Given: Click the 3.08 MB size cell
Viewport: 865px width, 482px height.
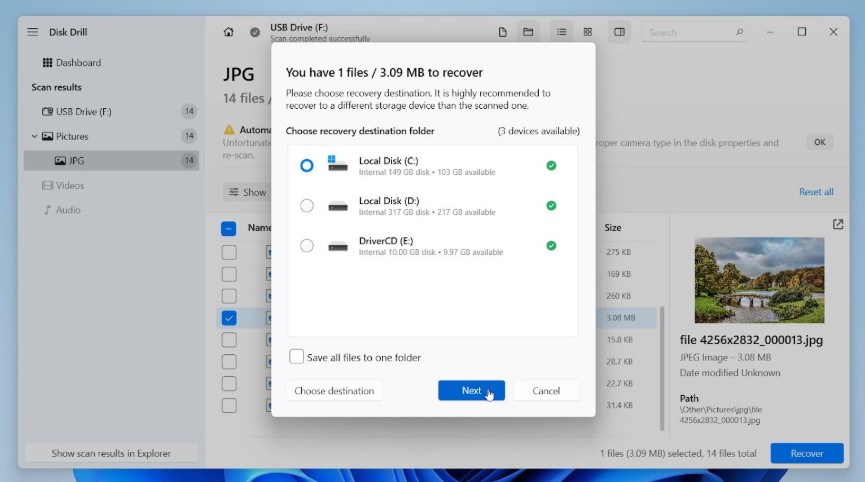Looking at the screenshot, I should 621,318.
